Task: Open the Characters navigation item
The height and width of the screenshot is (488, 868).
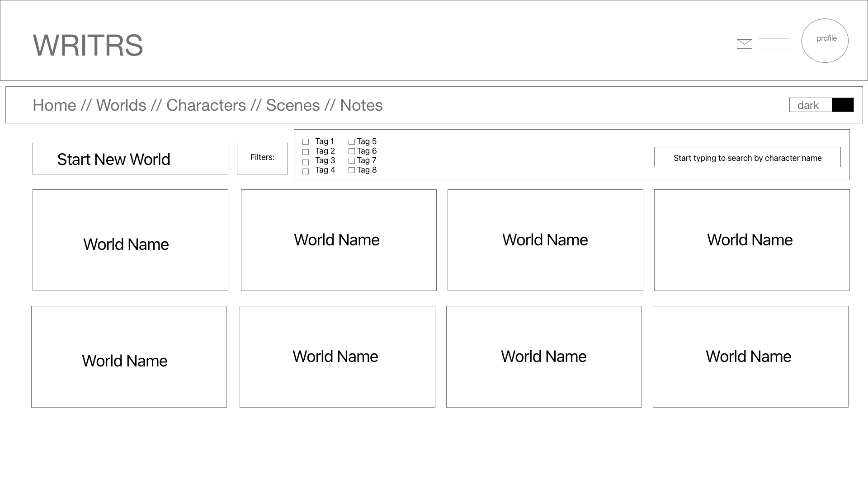Action: [x=206, y=105]
